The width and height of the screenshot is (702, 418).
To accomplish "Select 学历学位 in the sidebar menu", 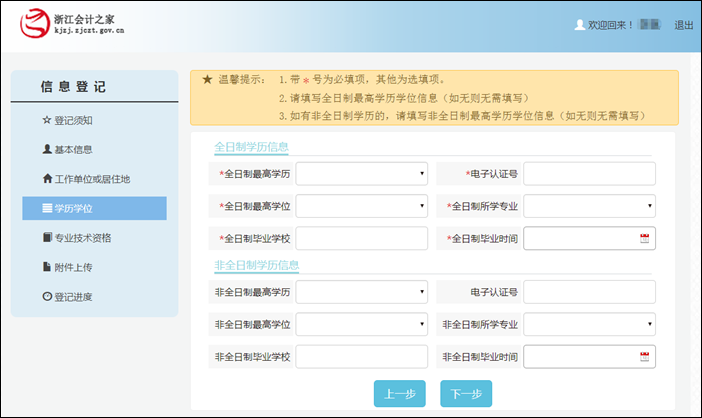I will tap(94, 208).
